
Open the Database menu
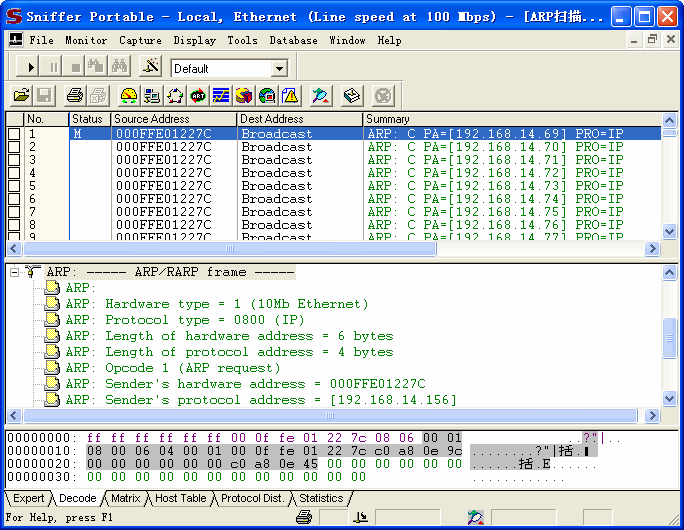[293, 40]
